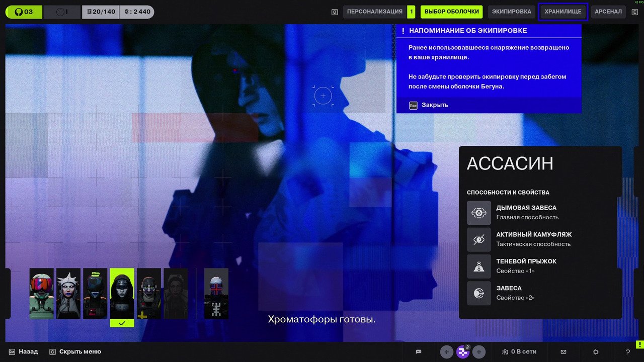Click the question mark help icon
Image resolution: width=644 pixels, height=362 pixels.
tap(627, 352)
